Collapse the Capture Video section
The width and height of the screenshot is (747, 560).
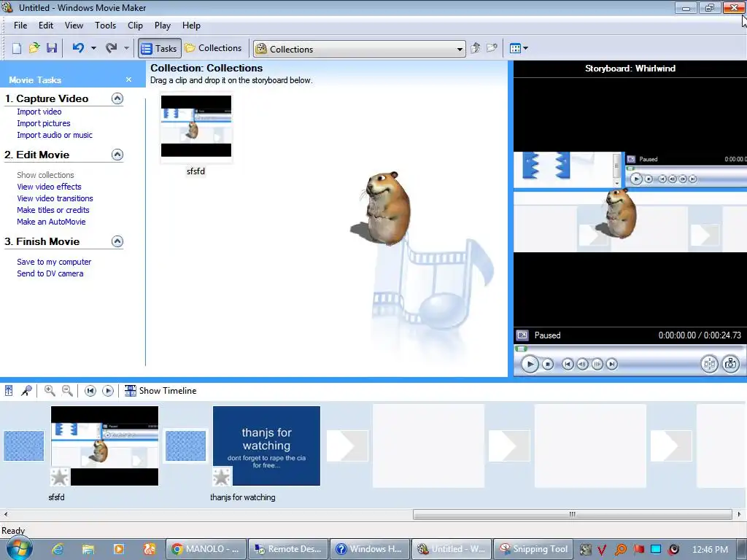coord(117,98)
